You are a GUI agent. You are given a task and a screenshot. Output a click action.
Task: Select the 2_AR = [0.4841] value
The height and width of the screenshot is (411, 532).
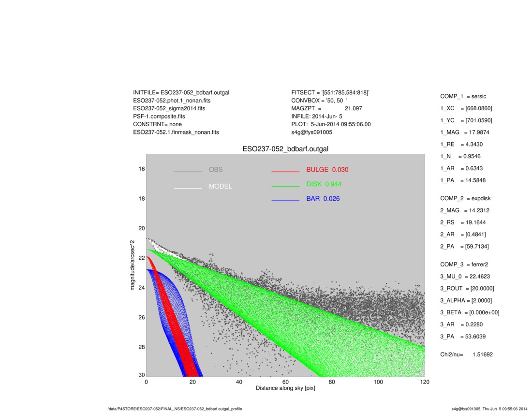463,235
